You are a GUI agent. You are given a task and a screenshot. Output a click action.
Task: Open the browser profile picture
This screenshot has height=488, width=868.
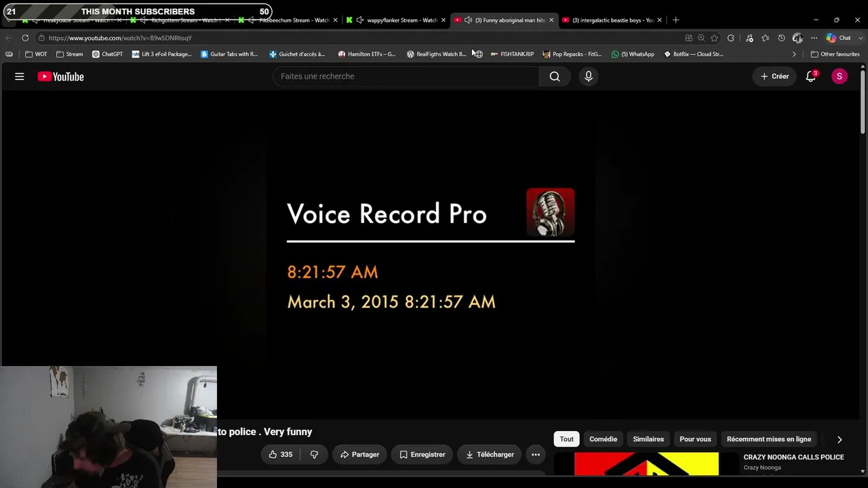[x=797, y=38]
